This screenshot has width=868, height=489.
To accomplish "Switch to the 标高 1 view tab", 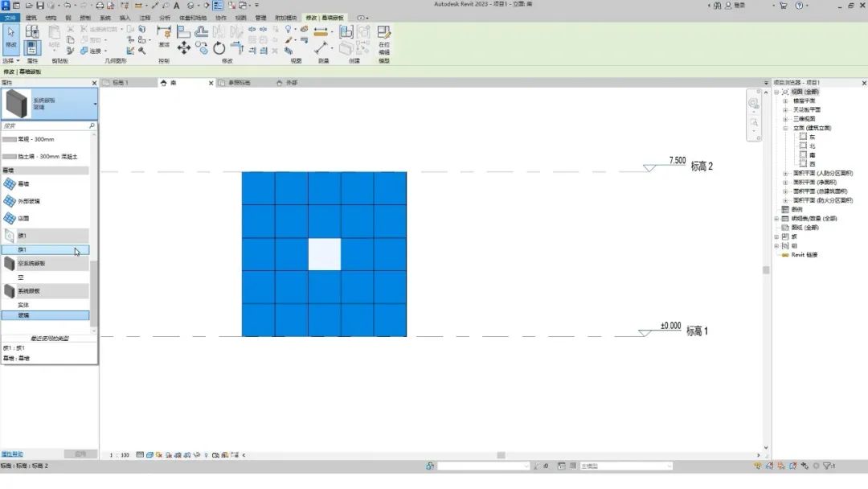I will (x=121, y=83).
